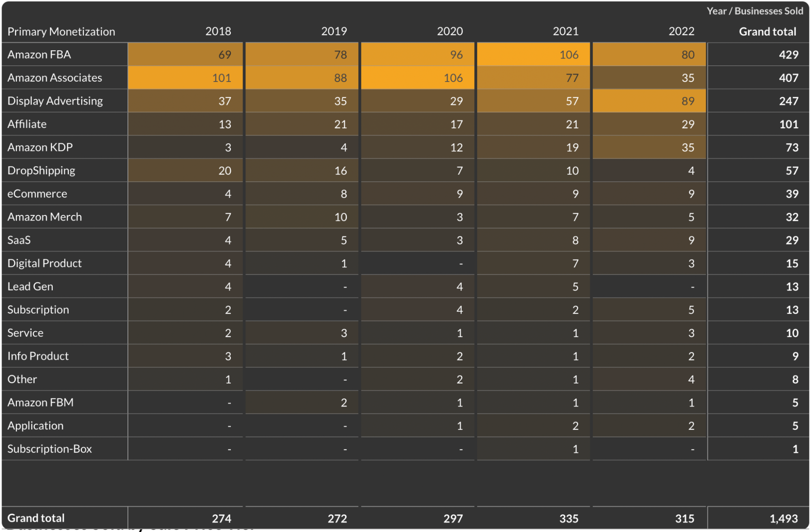Click the Grand total column header
Screen dimensions: 811x532
[x=767, y=31]
